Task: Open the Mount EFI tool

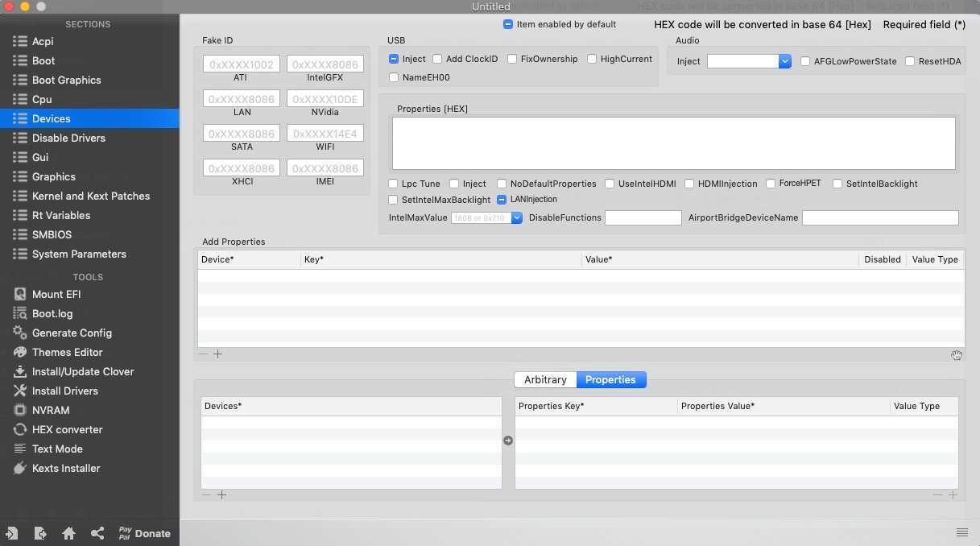Action: (x=56, y=294)
